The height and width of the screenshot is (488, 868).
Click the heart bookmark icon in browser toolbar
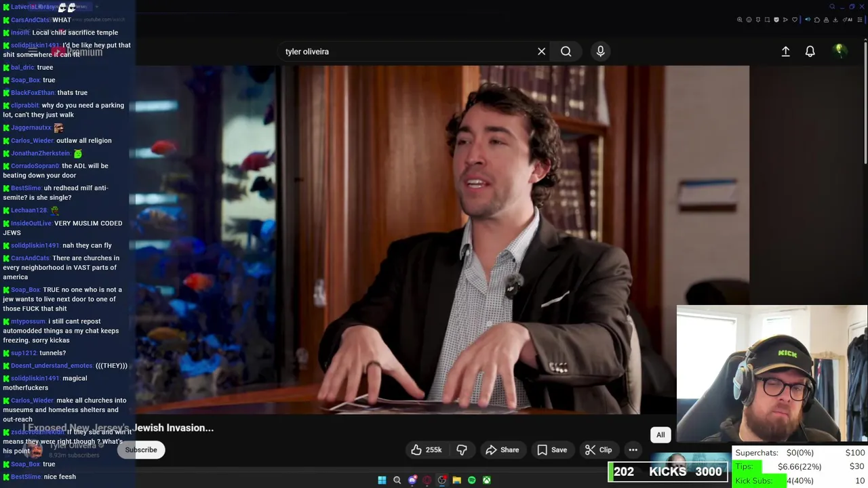coord(795,20)
